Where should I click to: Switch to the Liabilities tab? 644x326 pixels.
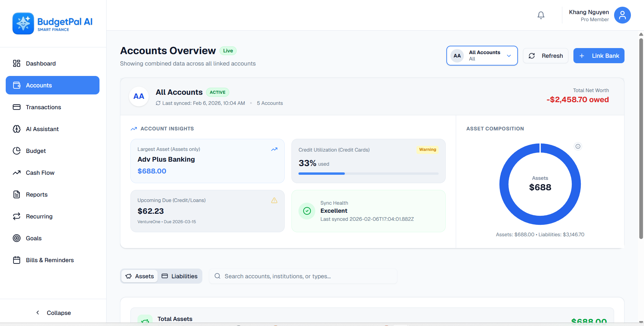click(x=180, y=276)
